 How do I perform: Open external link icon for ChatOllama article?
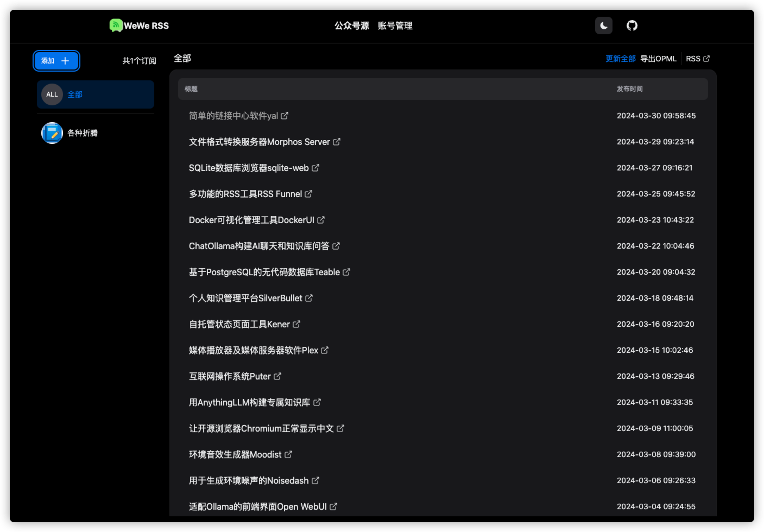336,246
